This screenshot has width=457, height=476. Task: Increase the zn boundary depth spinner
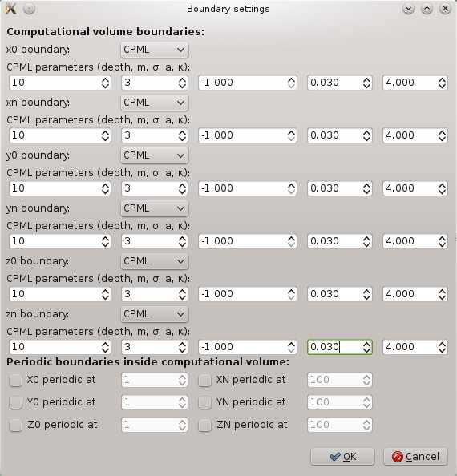105,344
